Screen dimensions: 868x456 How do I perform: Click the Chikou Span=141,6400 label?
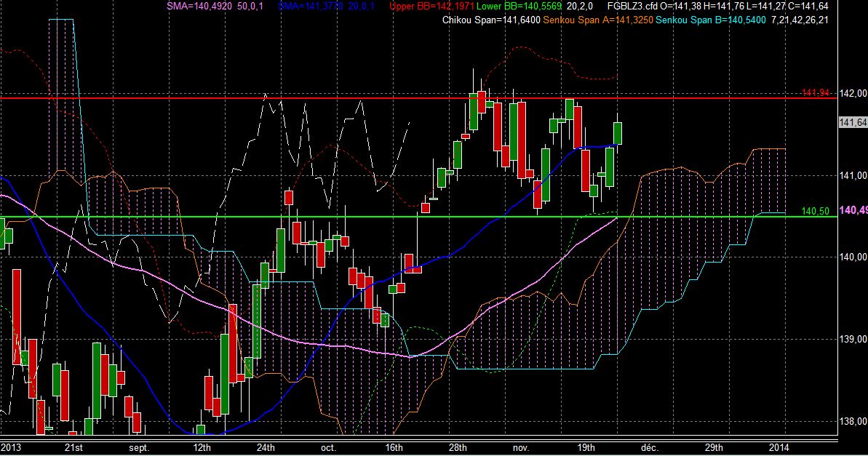pos(491,20)
